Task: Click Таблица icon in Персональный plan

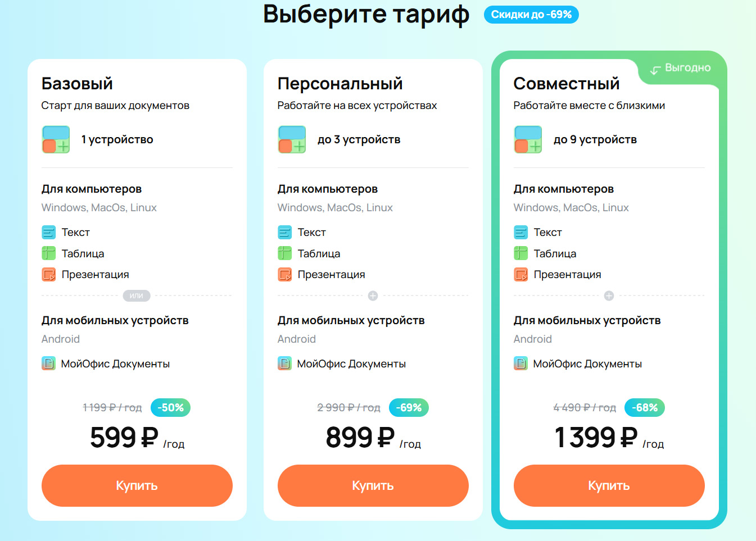Action: pos(285,253)
